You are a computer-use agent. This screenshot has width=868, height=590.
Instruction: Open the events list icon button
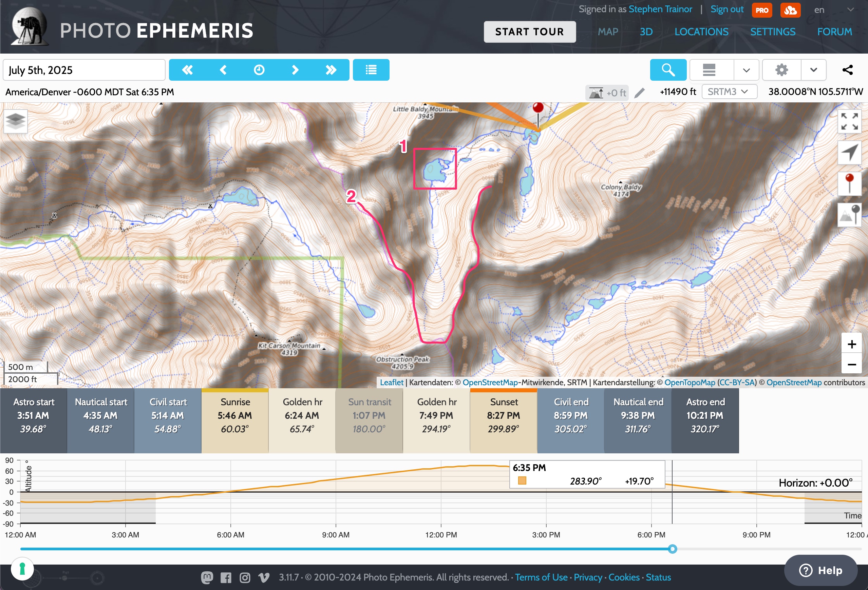(x=371, y=70)
